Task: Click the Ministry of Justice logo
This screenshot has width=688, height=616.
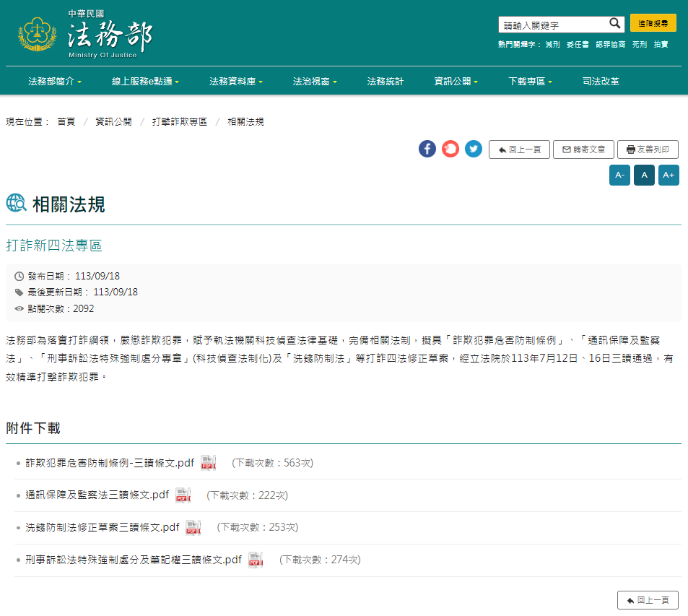Action: (85, 35)
